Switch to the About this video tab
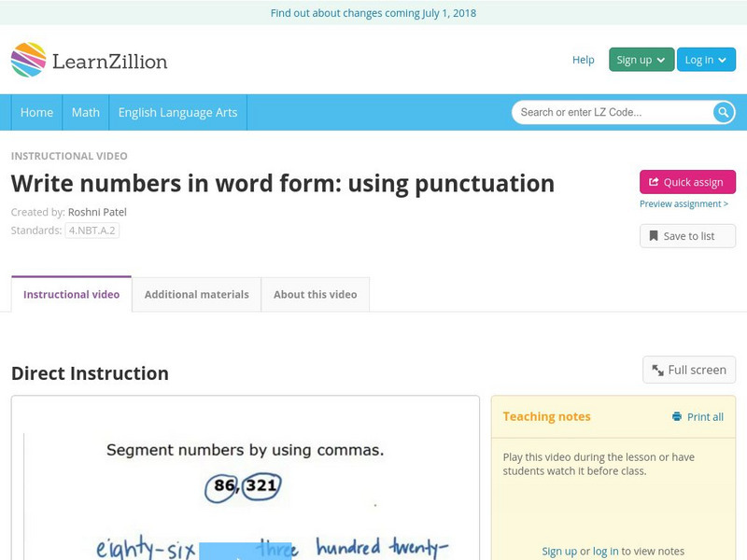This screenshot has width=747, height=560. point(315,294)
